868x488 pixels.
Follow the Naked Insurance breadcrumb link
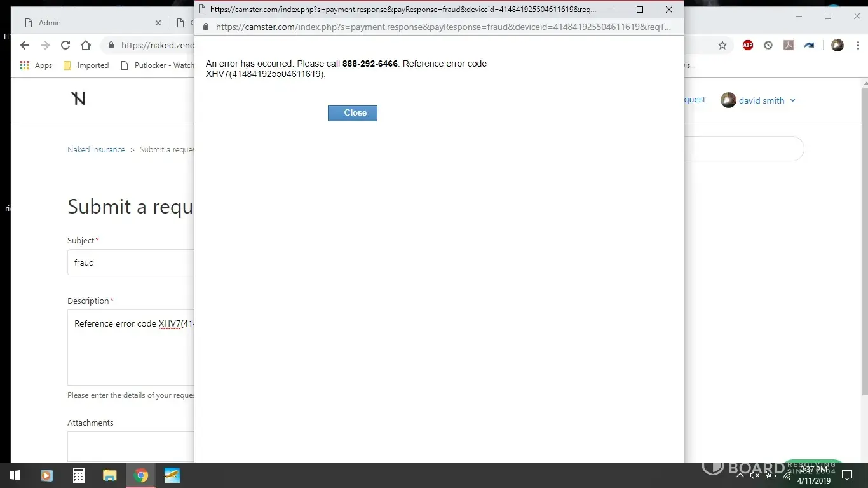point(96,150)
